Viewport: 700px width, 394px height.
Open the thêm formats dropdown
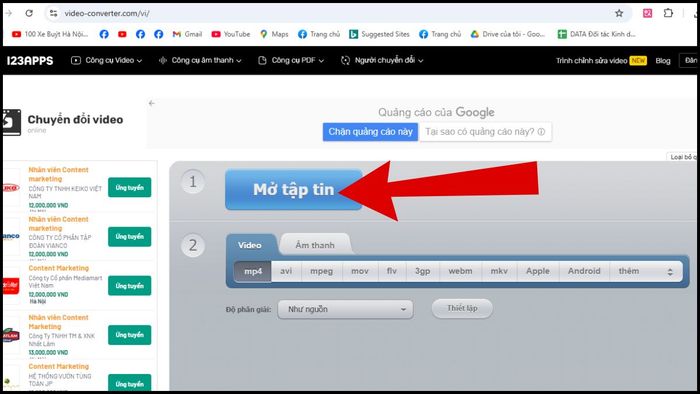pos(646,271)
